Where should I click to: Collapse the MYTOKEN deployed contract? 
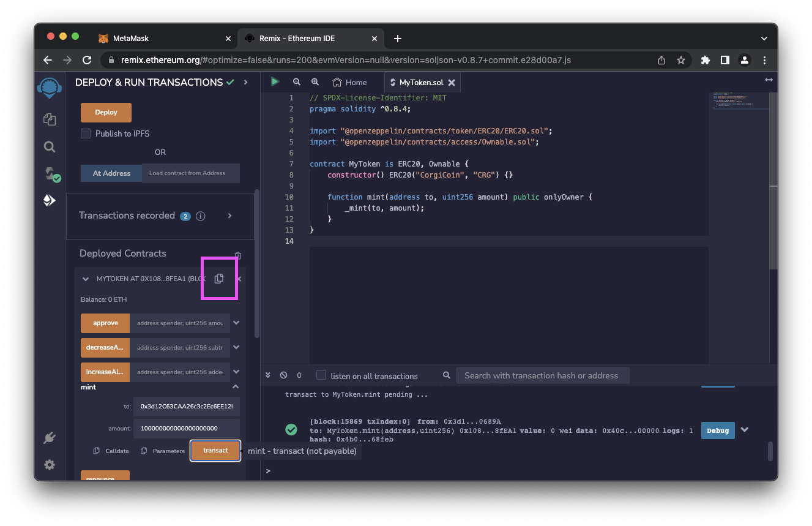point(86,279)
